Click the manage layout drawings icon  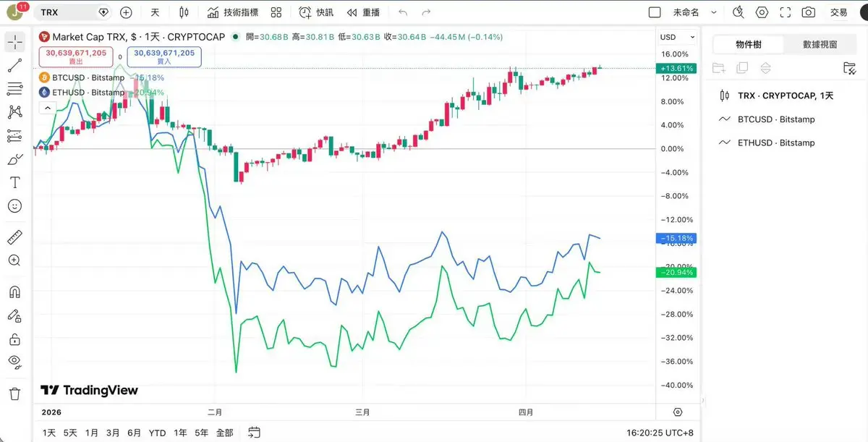click(x=850, y=68)
